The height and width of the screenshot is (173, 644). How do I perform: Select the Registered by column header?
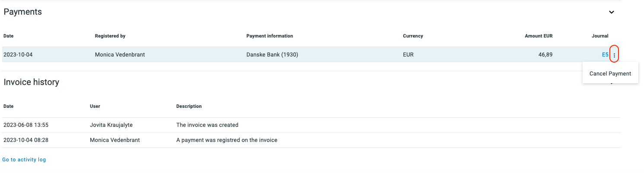click(x=110, y=36)
